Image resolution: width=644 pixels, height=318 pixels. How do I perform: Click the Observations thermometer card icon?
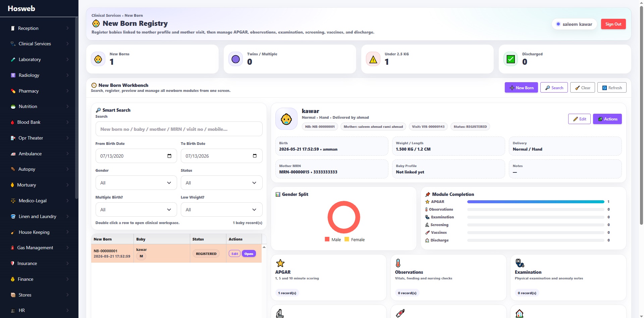click(x=398, y=263)
